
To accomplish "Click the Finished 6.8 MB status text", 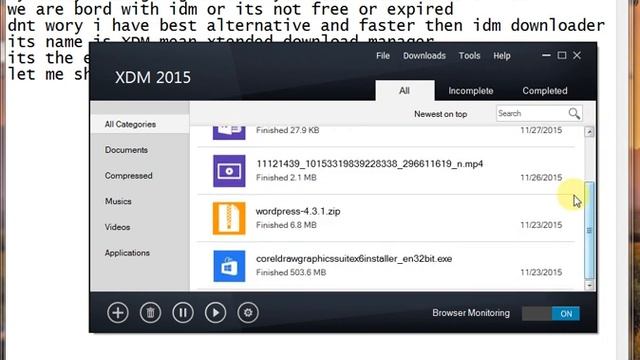I will pyautogui.click(x=286, y=225).
